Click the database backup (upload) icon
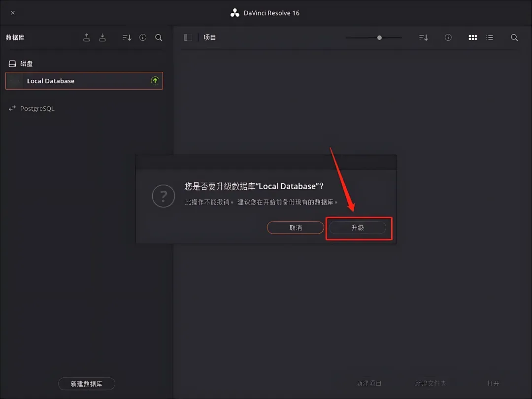This screenshot has width=532, height=399. click(x=87, y=37)
